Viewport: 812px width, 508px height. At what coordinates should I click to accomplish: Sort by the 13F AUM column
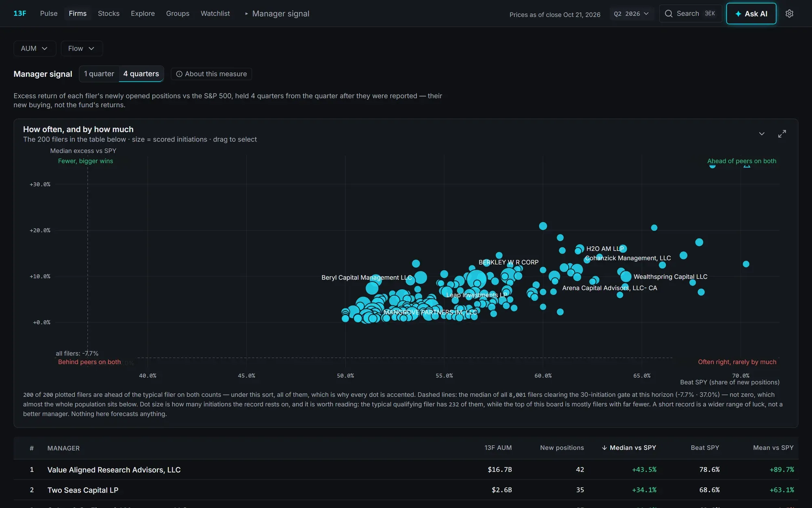point(498,447)
